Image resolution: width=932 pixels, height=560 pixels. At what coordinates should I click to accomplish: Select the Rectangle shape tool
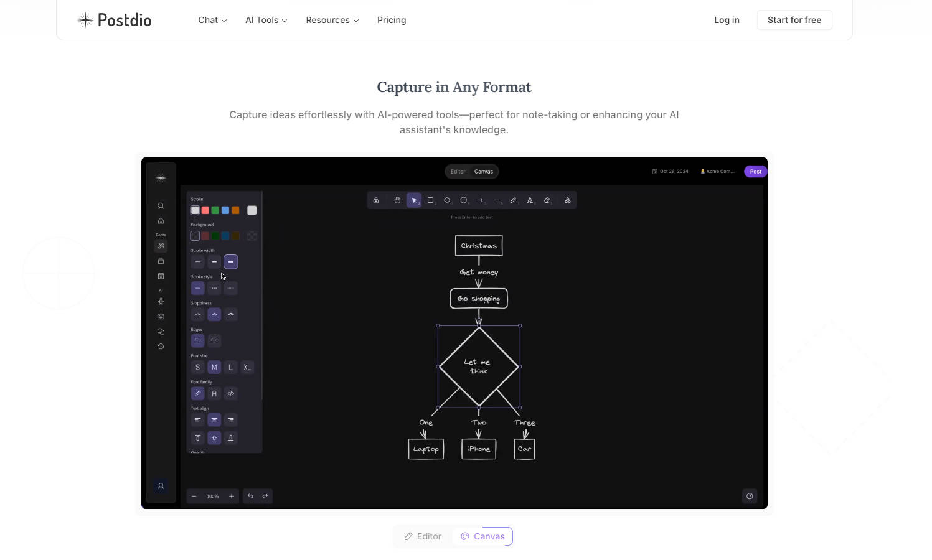(430, 200)
